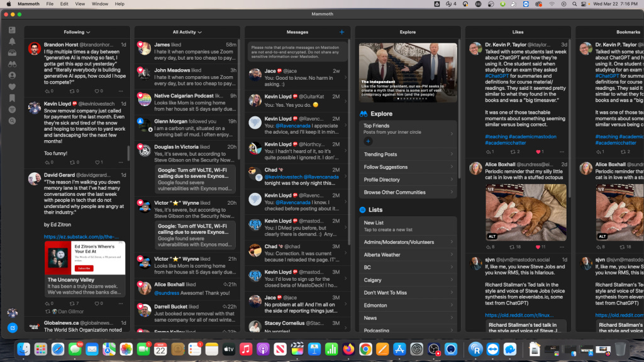Image resolution: width=644 pixels, height=362 pixels.
Task: Open the Mammoth app menu
Action: [x=29, y=4]
